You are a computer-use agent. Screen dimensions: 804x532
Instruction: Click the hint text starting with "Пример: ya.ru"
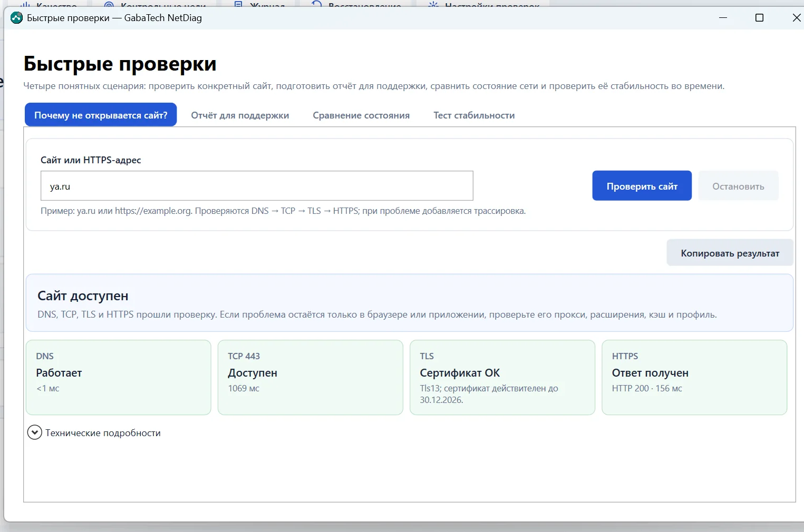(283, 211)
